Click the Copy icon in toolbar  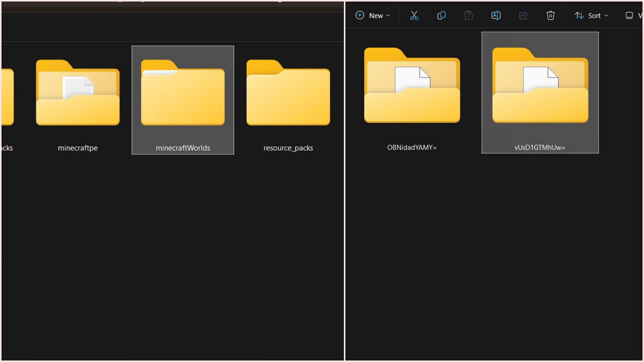click(x=440, y=15)
